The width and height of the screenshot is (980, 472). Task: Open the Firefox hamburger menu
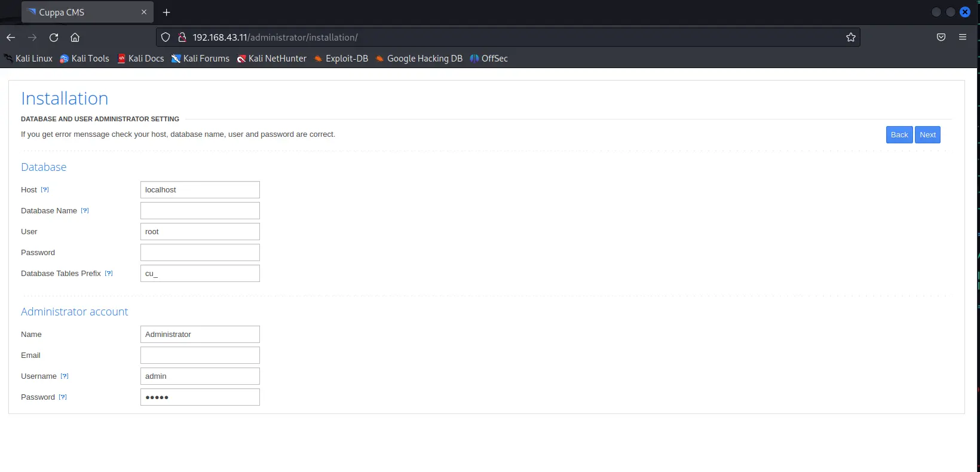coord(962,37)
